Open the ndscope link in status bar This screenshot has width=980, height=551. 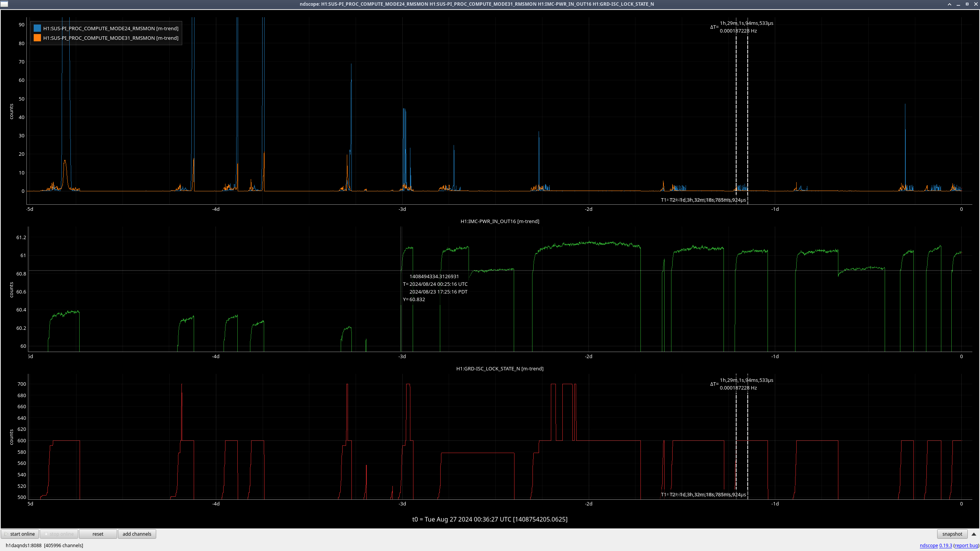tap(929, 545)
